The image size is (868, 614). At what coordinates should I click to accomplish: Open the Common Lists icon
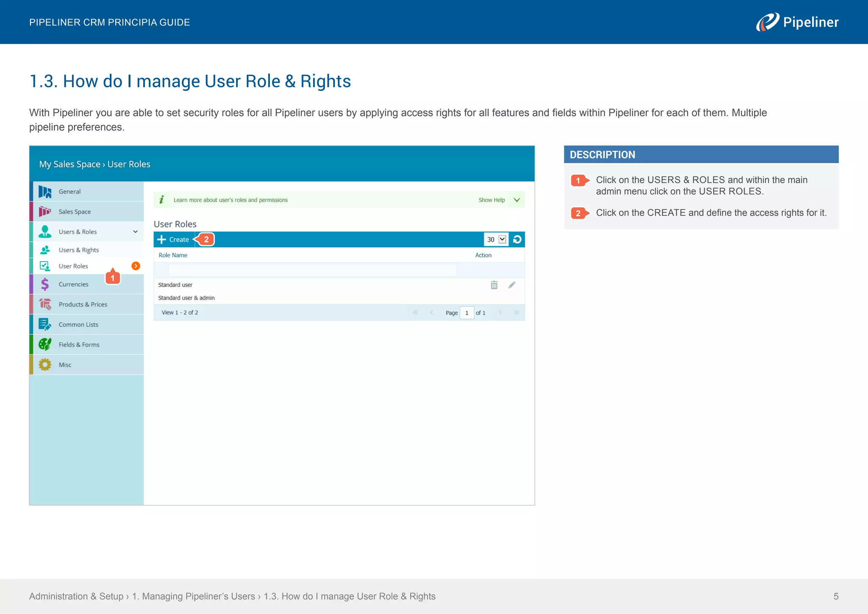coord(45,324)
